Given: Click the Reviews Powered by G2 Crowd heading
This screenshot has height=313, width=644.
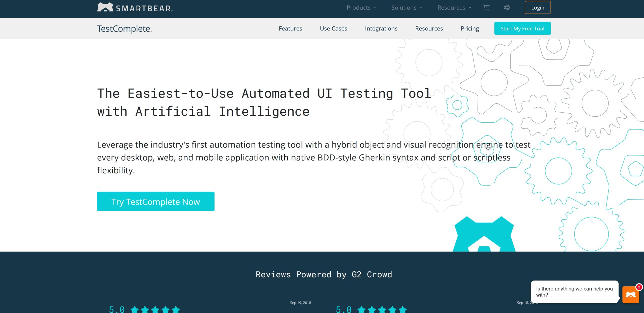Looking at the screenshot, I should [324, 274].
